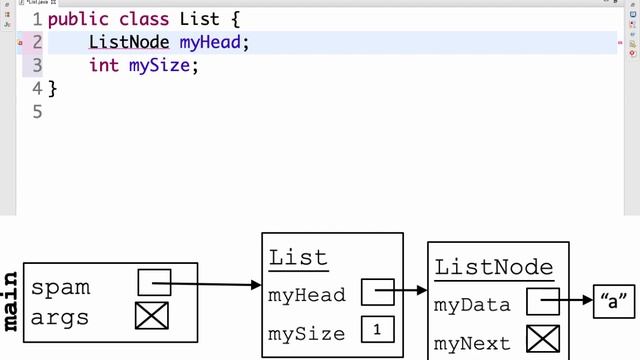This screenshot has height=360, width=640.
Task: Click the overview ruler error mark for line 2
Action: click(620, 42)
